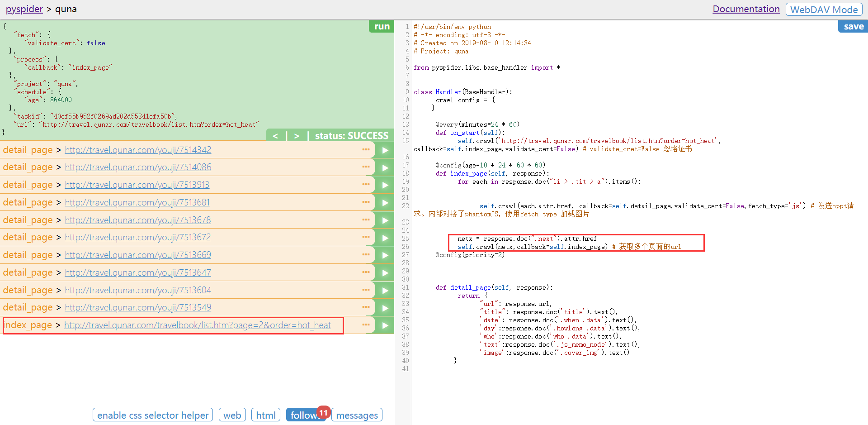Click the taskid line in task JSON
Image resolution: width=868 pixels, height=425 pixels.
95,116
